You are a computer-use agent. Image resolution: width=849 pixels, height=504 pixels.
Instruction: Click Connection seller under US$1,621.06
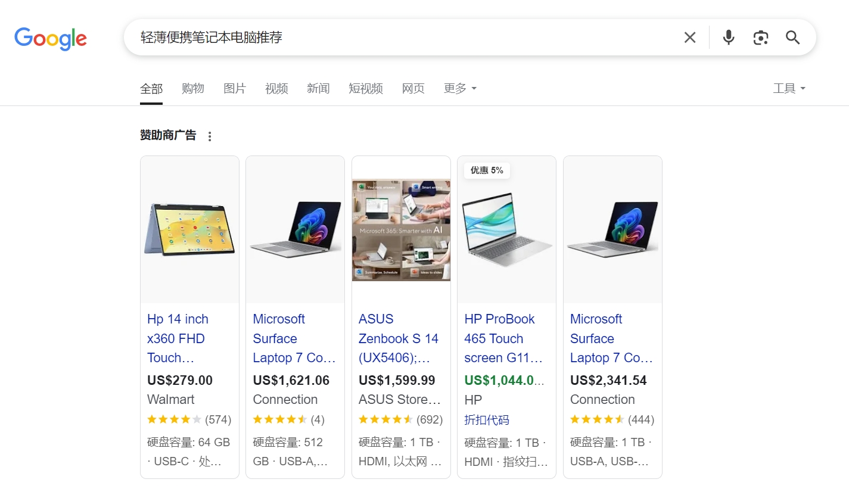[x=285, y=400]
